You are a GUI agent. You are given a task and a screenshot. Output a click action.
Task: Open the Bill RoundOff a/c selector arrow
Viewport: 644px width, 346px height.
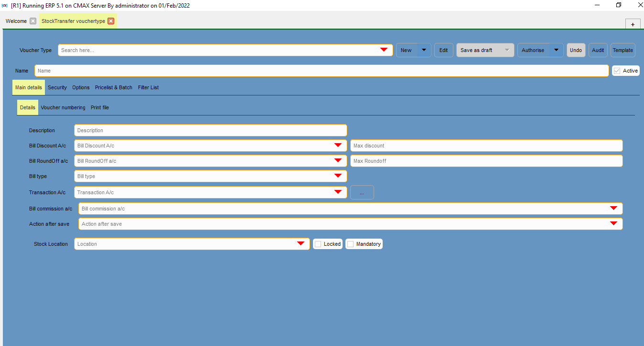click(x=338, y=161)
